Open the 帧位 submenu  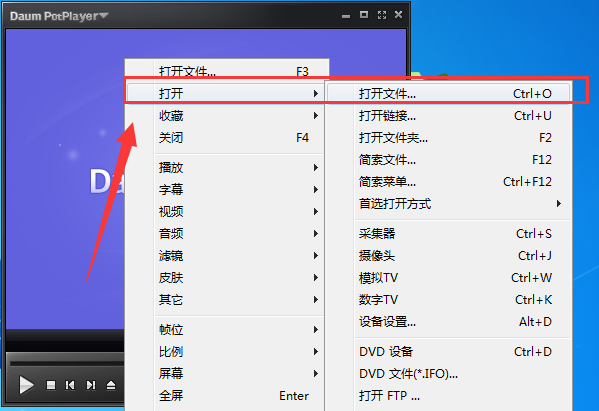226,329
